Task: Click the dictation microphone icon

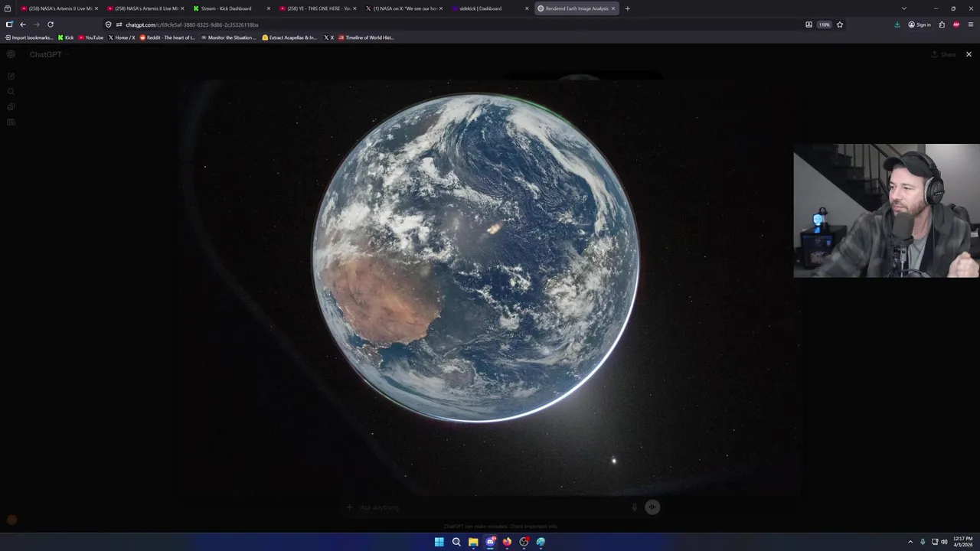Action: click(x=634, y=507)
